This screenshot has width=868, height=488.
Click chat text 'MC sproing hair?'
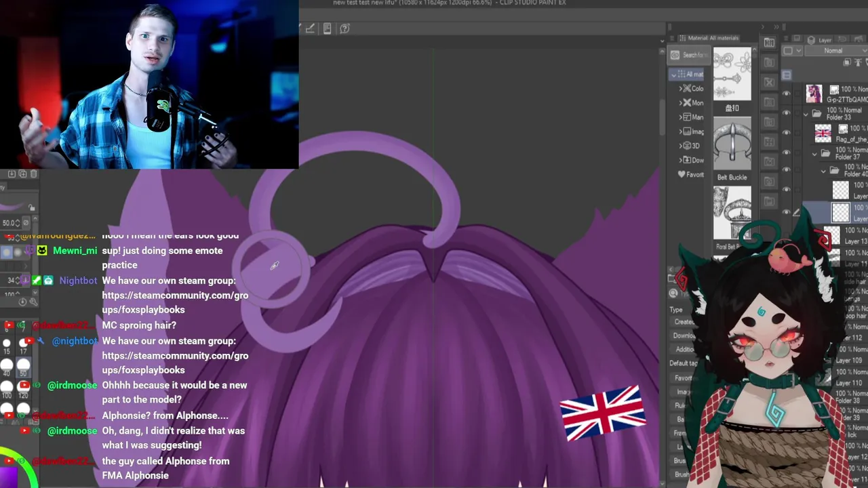pos(139,325)
